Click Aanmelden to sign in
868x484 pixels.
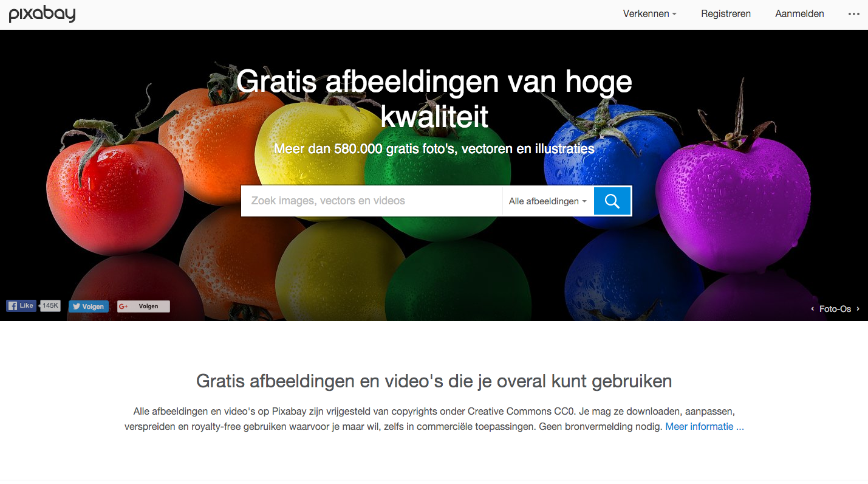(x=799, y=13)
